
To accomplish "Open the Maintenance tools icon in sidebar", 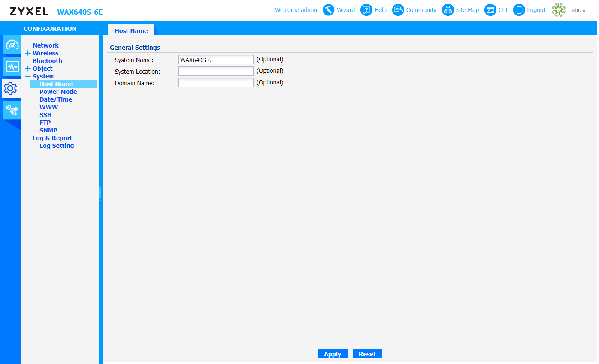I will point(12,110).
